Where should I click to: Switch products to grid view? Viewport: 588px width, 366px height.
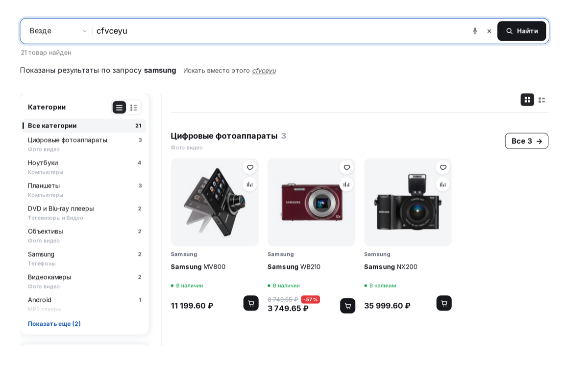[527, 100]
